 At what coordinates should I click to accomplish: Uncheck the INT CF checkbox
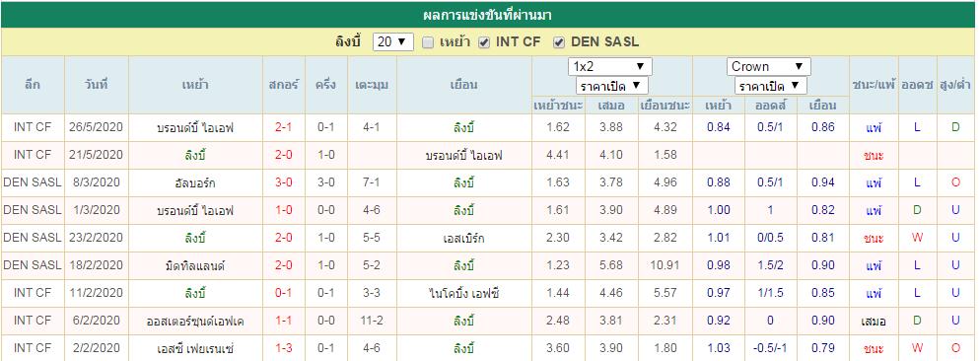(484, 42)
